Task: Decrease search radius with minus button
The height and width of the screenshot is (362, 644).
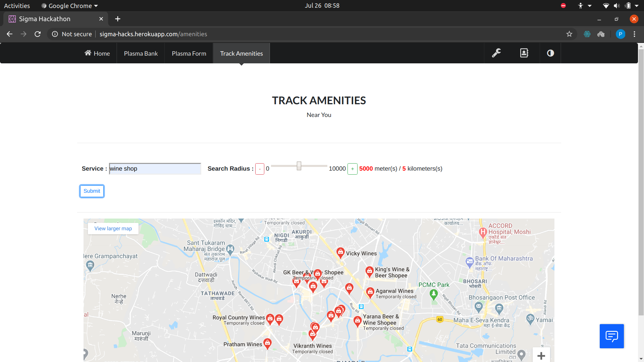Action: click(260, 169)
